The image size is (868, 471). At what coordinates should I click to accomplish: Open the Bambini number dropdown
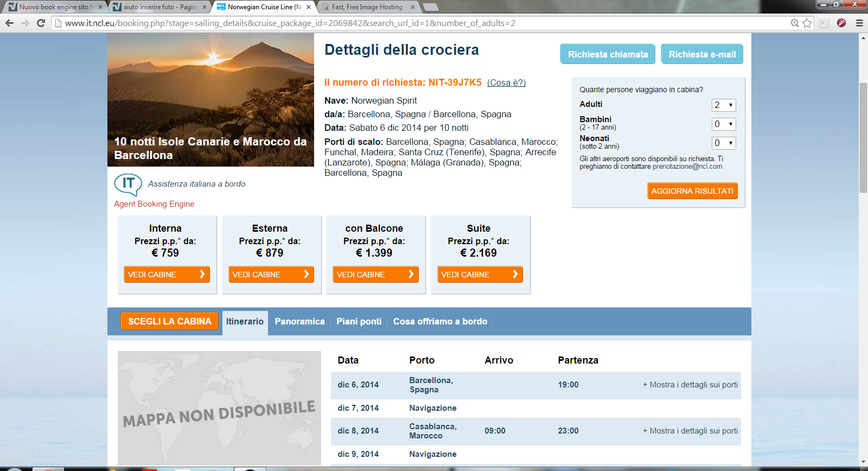pyautogui.click(x=724, y=124)
